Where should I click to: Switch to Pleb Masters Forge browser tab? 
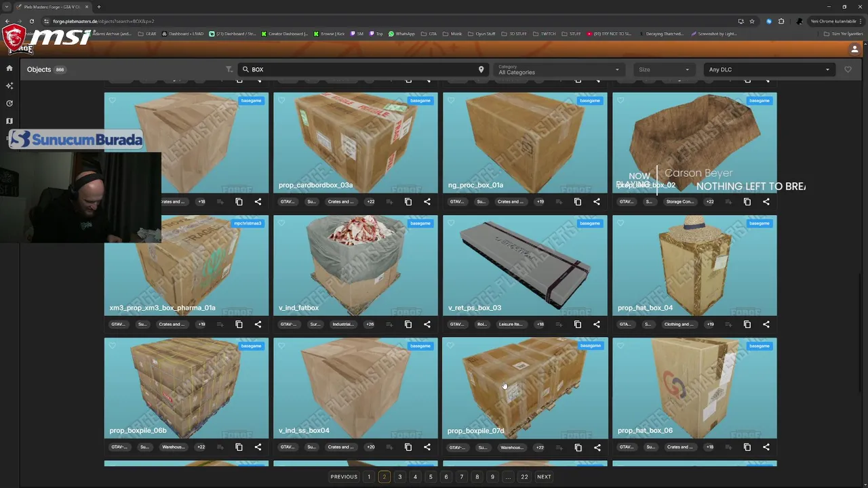pyautogui.click(x=51, y=7)
